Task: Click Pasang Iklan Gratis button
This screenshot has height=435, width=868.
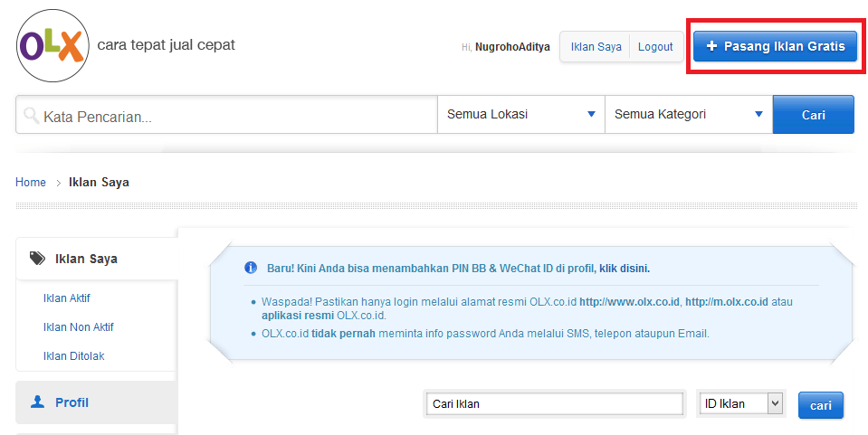Action: coord(775,46)
